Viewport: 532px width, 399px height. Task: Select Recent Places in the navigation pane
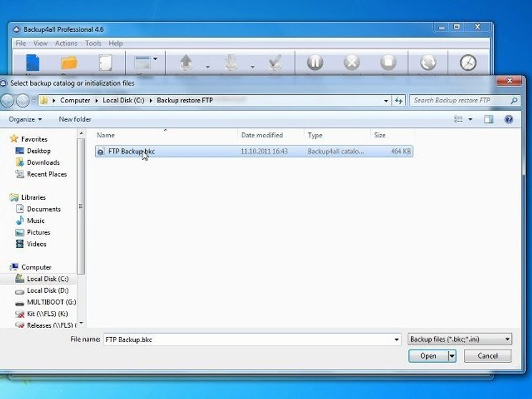coord(47,175)
